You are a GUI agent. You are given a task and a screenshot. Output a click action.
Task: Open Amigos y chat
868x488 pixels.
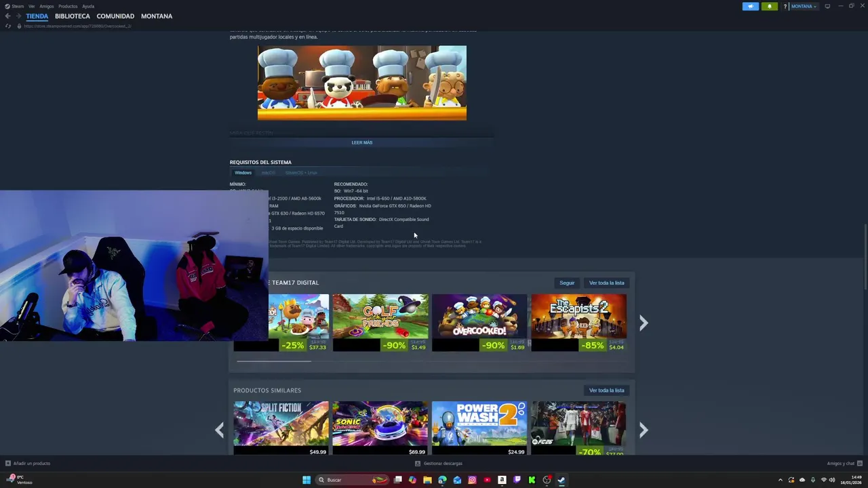click(x=844, y=464)
